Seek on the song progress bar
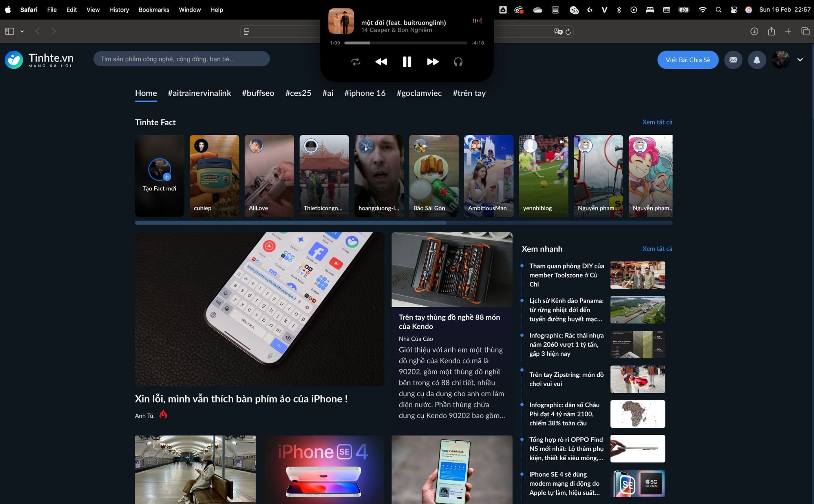This screenshot has height=504, width=814. [x=405, y=43]
